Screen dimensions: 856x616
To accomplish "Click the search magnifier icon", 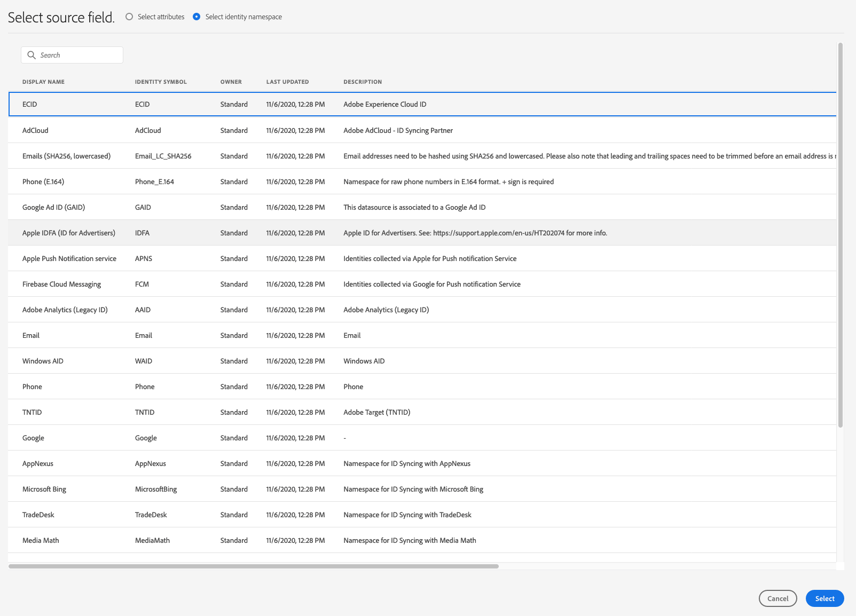I will click(x=32, y=55).
